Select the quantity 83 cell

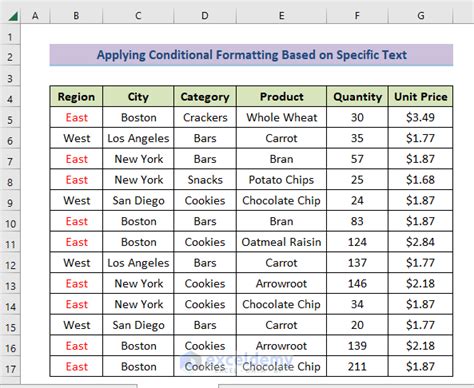point(357,221)
